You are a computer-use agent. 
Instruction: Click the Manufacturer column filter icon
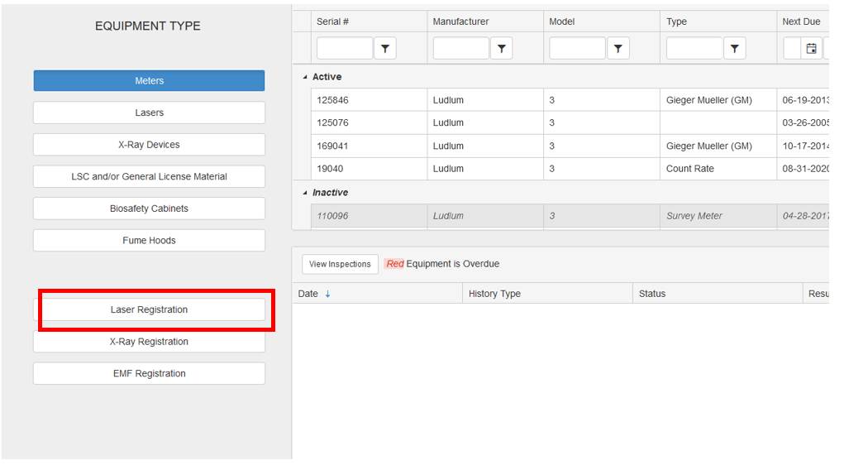501,49
